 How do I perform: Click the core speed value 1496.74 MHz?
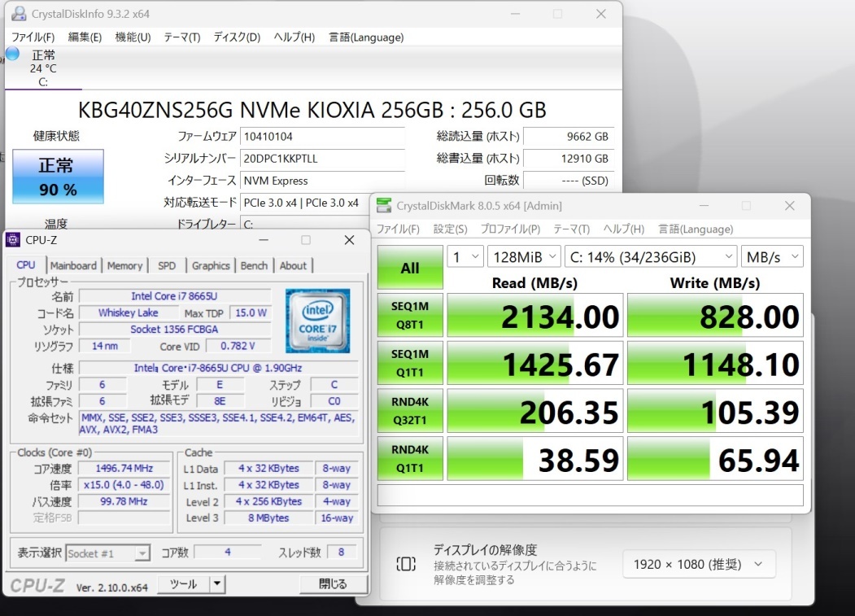(x=124, y=468)
